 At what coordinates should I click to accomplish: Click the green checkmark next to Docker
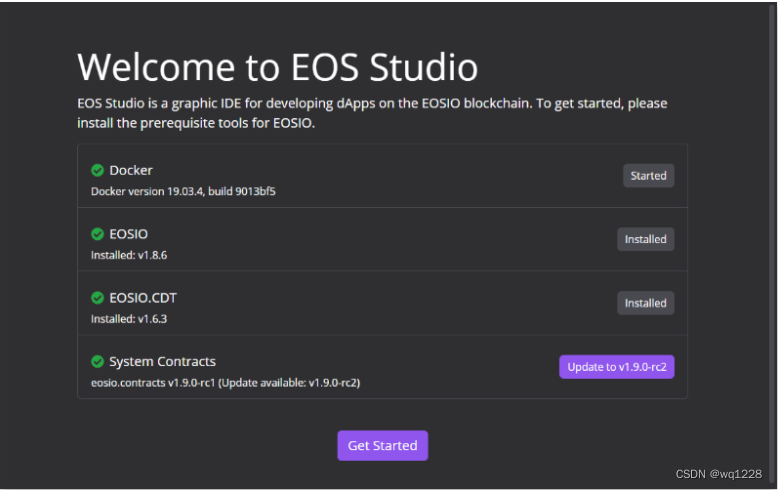97,171
